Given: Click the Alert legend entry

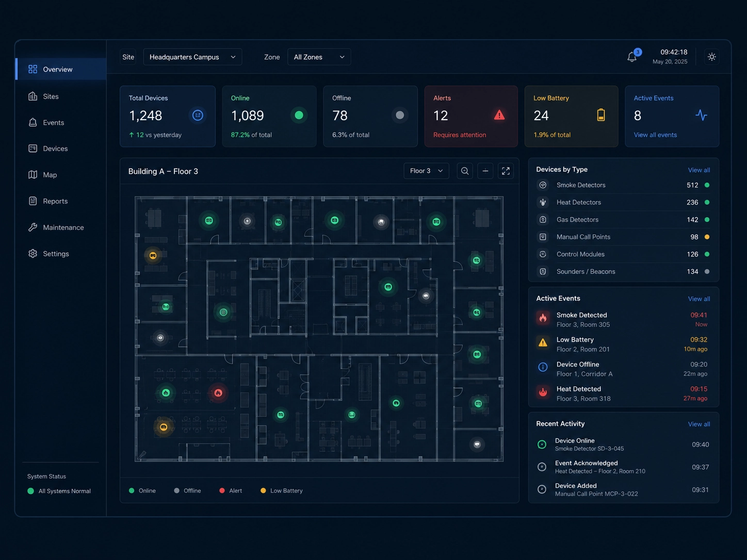Looking at the screenshot, I should tap(231, 491).
